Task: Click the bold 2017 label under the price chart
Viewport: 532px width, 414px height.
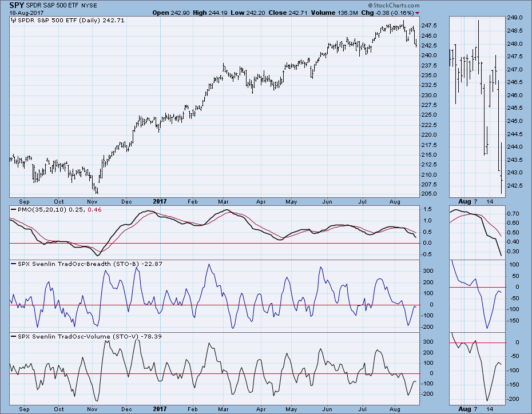Action: pos(160,201)
